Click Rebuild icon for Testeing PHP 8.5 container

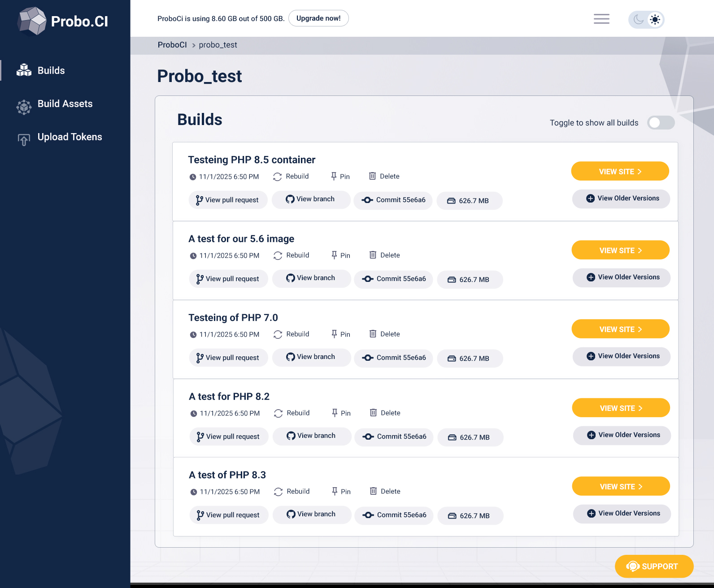[x=278, y=177]
